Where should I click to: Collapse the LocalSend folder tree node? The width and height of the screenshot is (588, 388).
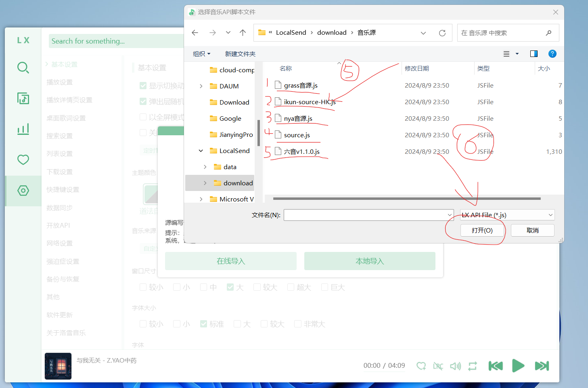pos(201,151)
